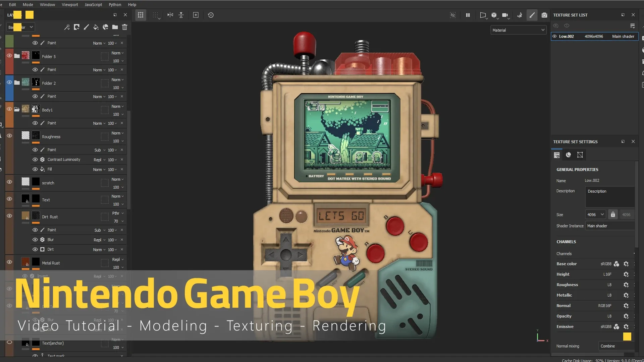The image size is (644, 362).
Task: Show the Metal Rust layer
Action: click(x=9, y=262)
